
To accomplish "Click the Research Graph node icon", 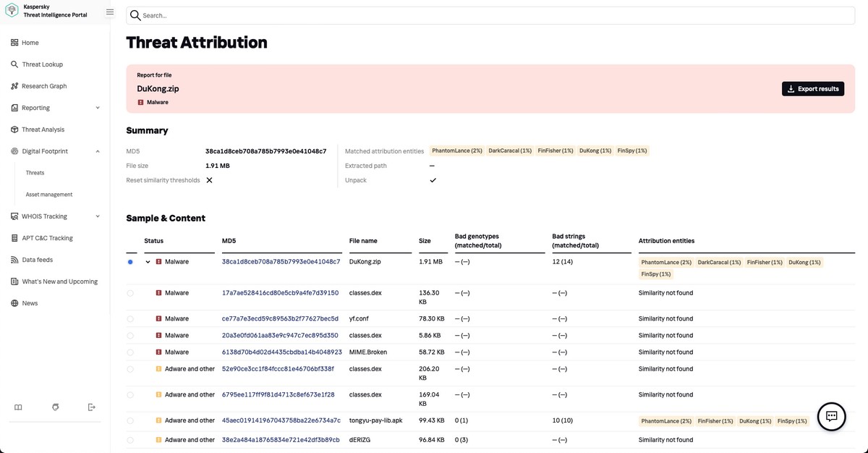I will click(x=14, y=86).
